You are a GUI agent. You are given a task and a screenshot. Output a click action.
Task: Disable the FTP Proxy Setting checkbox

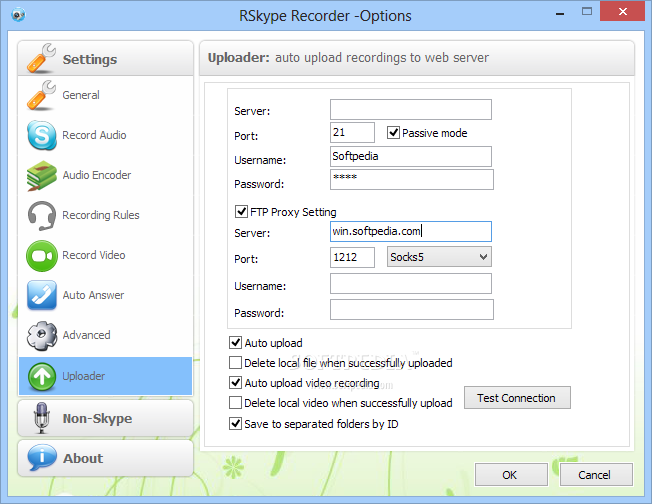pyautogui.click(x=241, y=212)
